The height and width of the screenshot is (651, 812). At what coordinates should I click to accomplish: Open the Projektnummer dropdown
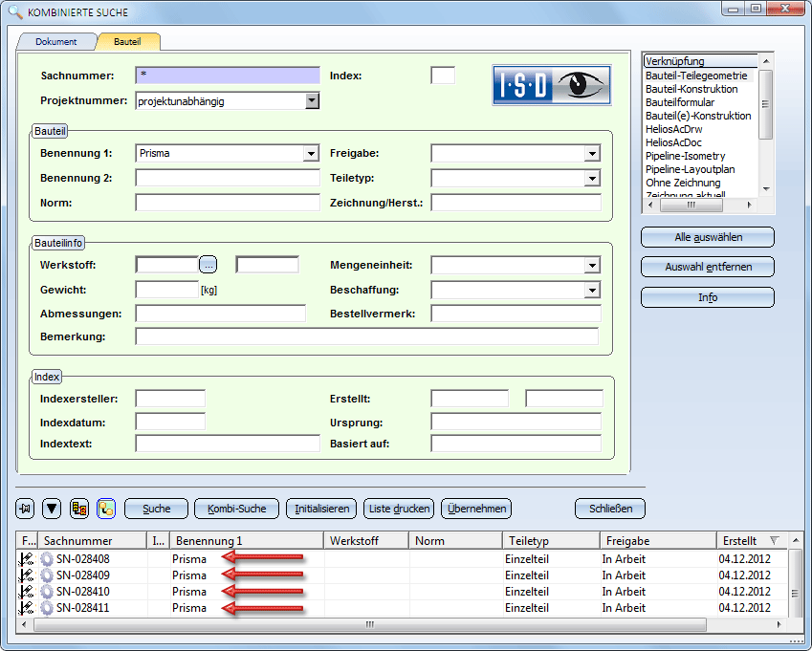pos(312,100)
